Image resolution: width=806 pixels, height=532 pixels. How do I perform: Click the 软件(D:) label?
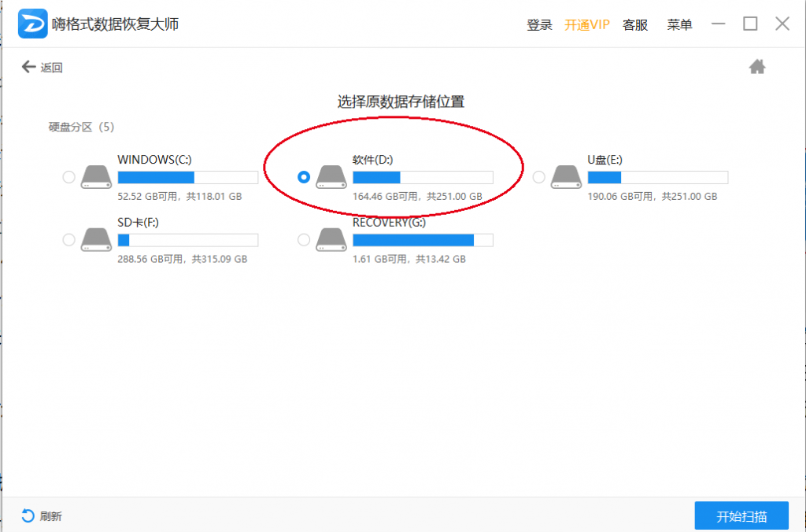(x=372, y=160)
